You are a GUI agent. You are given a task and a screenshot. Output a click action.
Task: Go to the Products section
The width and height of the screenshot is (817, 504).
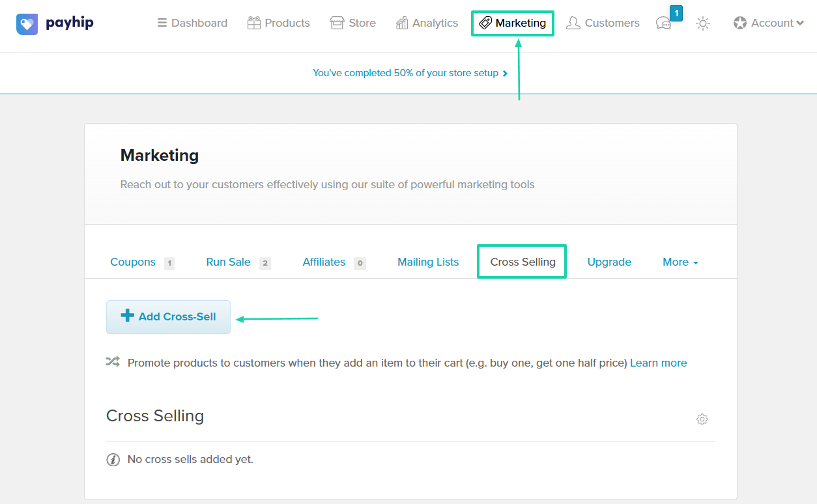tap(278, 23)
